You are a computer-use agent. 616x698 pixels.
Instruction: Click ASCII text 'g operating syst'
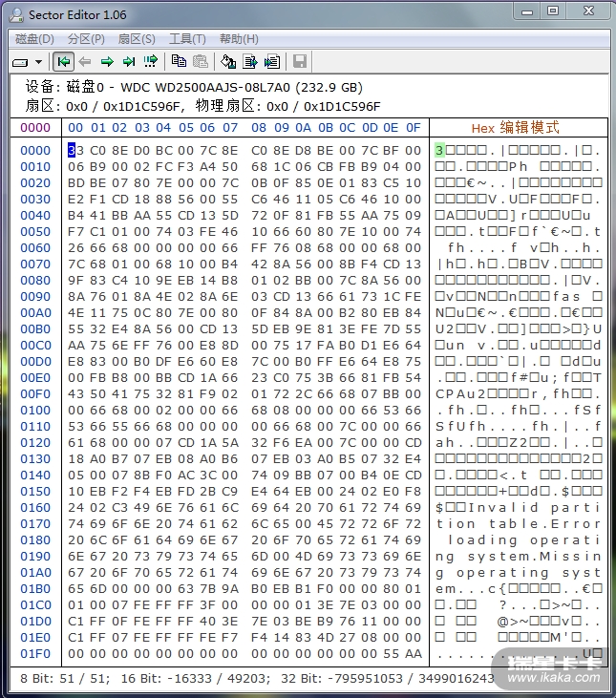[519, 573]
